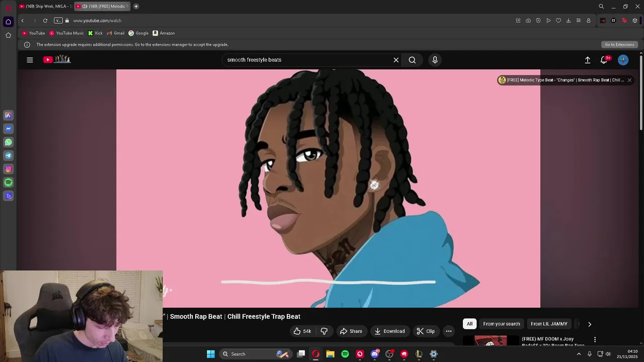Open Spotify from Opera sidebar
644x362 pixels.
point(8,183)
